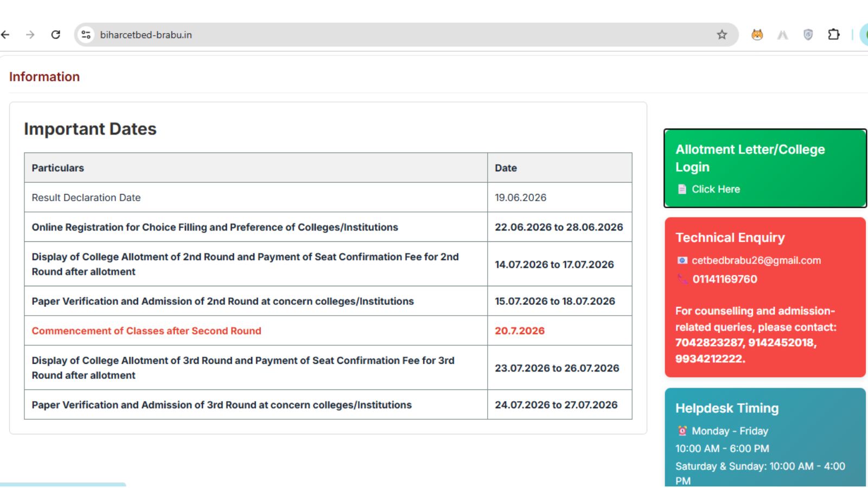This screenshot has width=868, height=488.
Task: Click the clock icon beside Monday - Friday
Action: point(682,431)
